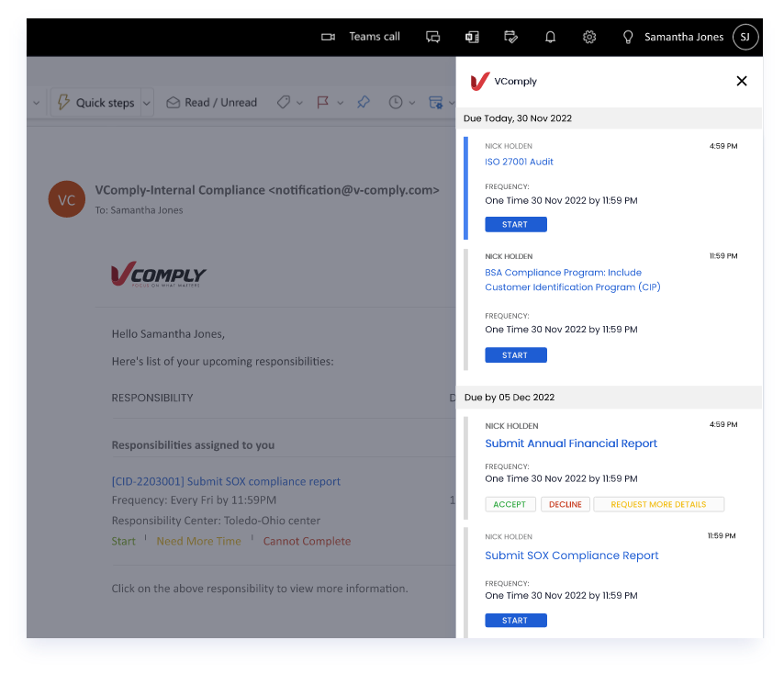This screenshot has height=674, width=784.
Task: Click the snooze clock icon
Action: pyautogui.click(x=396, y=103)
